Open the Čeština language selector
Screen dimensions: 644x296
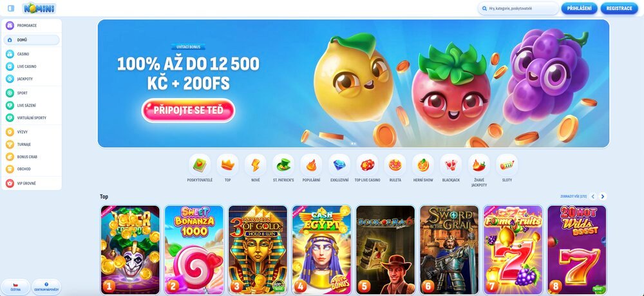(x=15, y=286)
